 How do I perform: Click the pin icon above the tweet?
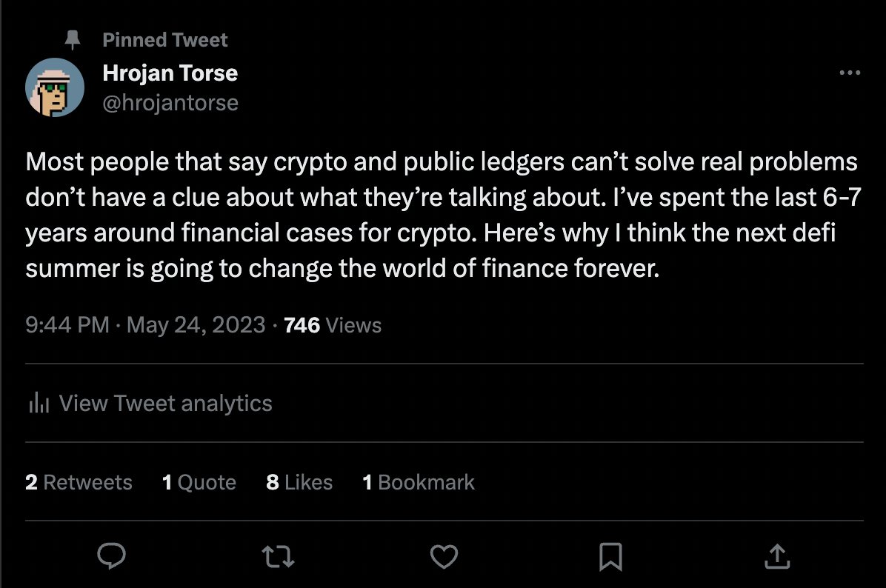[x=73, y=39]
